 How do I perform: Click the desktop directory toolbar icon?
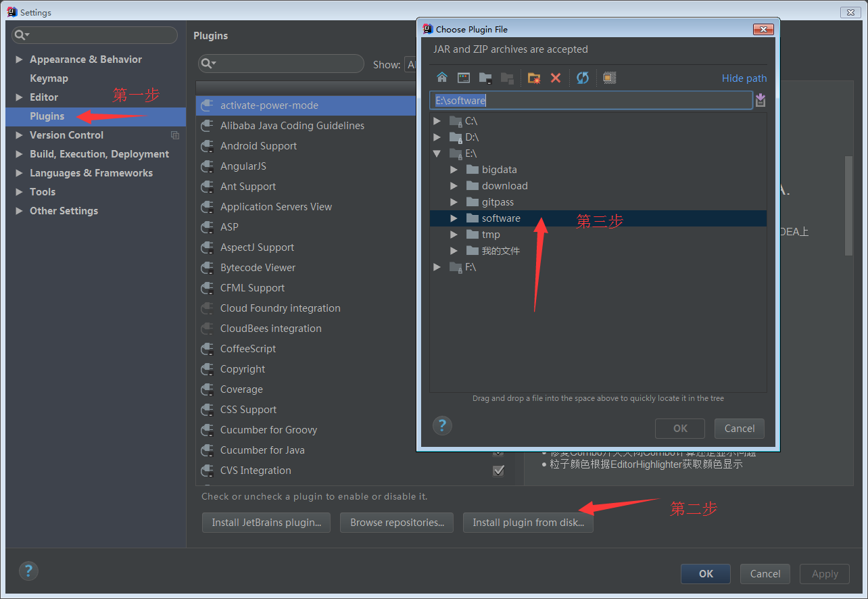(464, 78)
